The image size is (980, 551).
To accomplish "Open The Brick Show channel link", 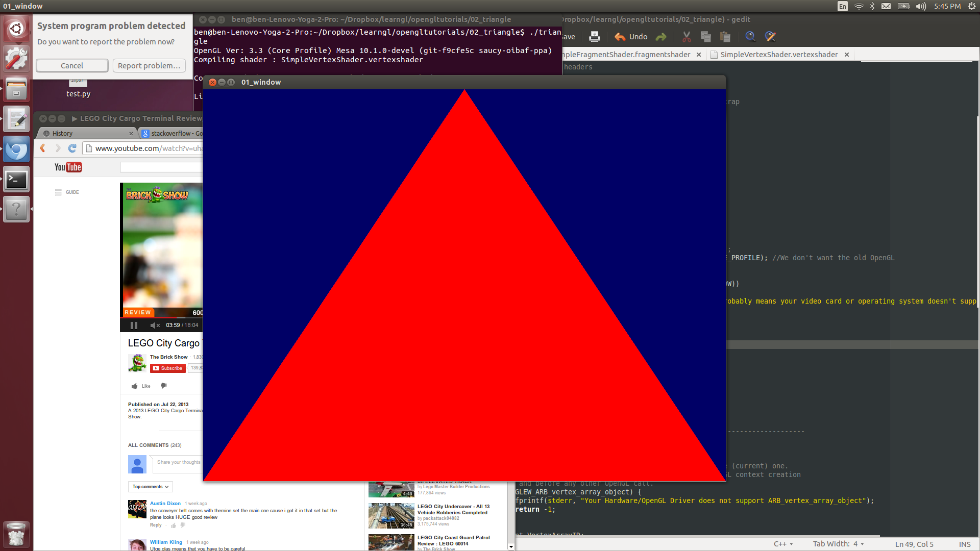I will point(168,357).
